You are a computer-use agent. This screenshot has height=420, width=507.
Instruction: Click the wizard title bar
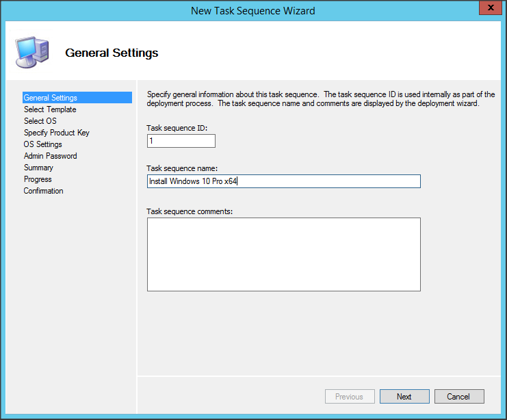[253, 10]
